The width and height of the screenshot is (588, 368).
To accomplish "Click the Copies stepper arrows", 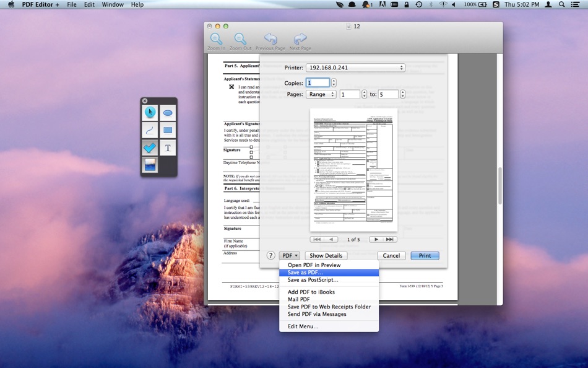I will pyautogui.click(x=334, y=82).
